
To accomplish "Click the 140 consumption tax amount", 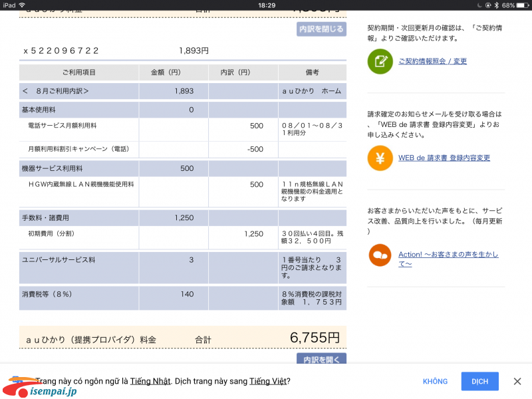I will (187, 294).
